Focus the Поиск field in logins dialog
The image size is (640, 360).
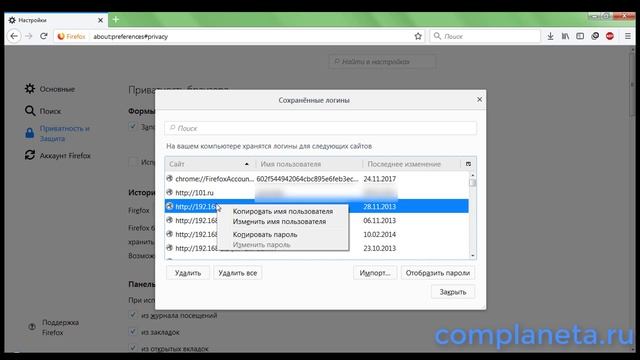click(x=320, y=128)
